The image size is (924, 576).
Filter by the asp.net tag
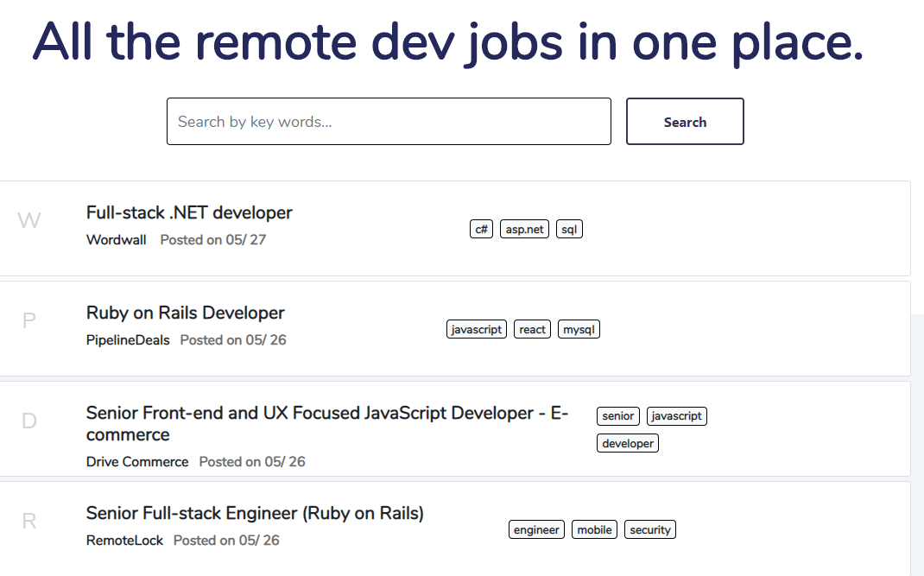tap(524, 229)
